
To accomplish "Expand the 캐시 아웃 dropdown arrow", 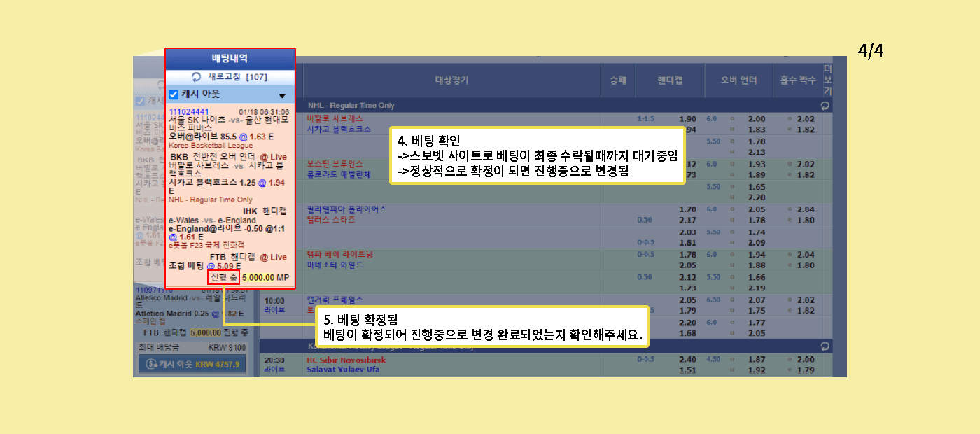I will coord(283,96).
